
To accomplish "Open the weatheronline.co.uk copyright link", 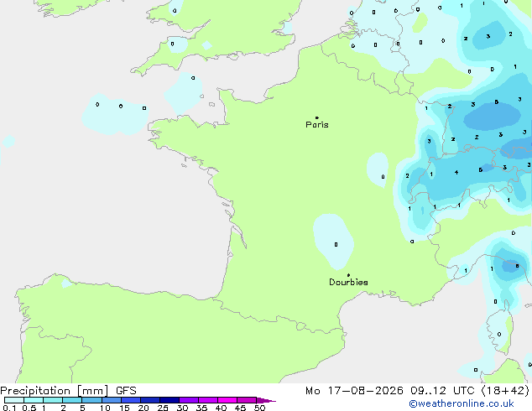I will click(x=462, y=403).
